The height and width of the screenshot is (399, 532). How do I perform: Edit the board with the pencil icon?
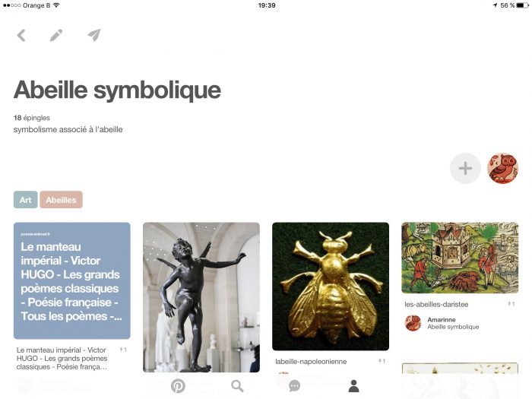56,35
